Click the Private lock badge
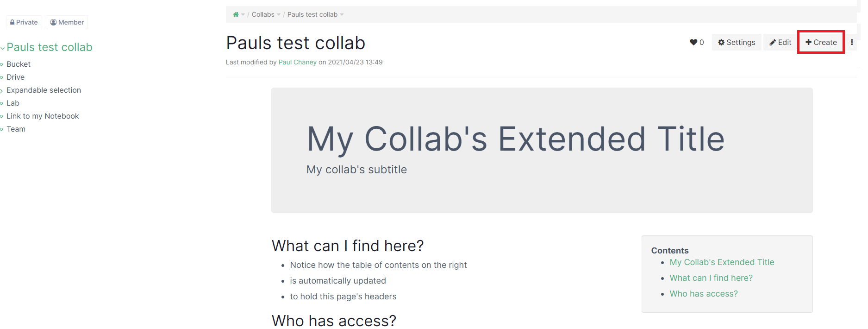This screenshot has width=868, height=329. (x=24, y=22)
